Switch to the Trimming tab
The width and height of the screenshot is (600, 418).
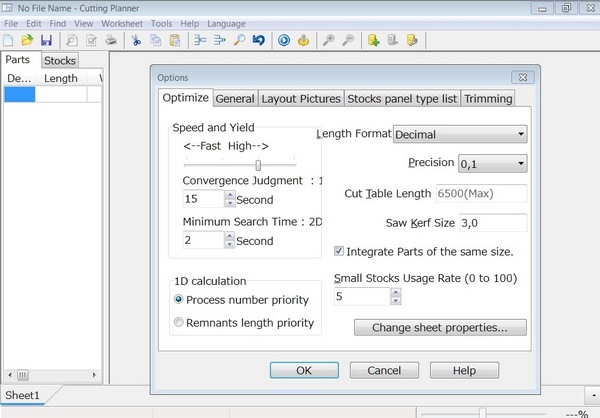click(x=488, y=98)
